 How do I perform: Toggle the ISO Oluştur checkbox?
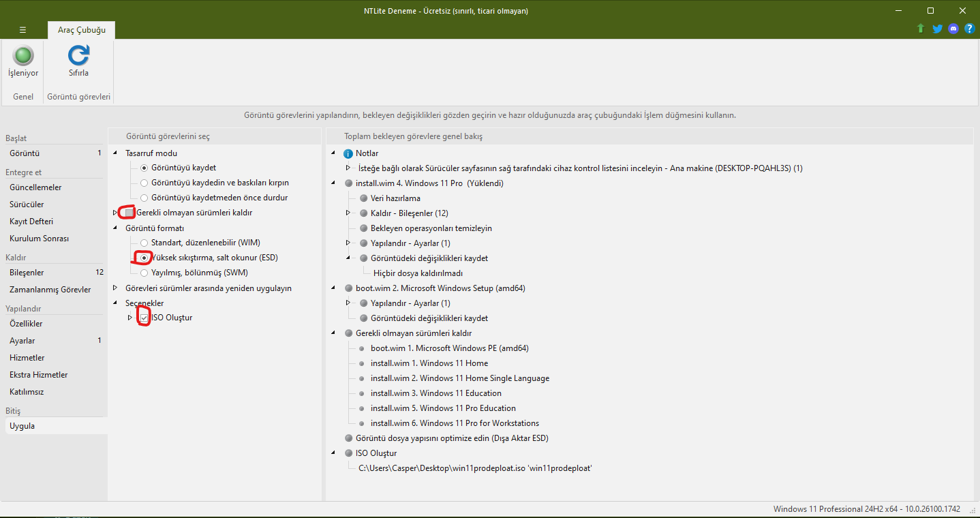click(144, 318)
